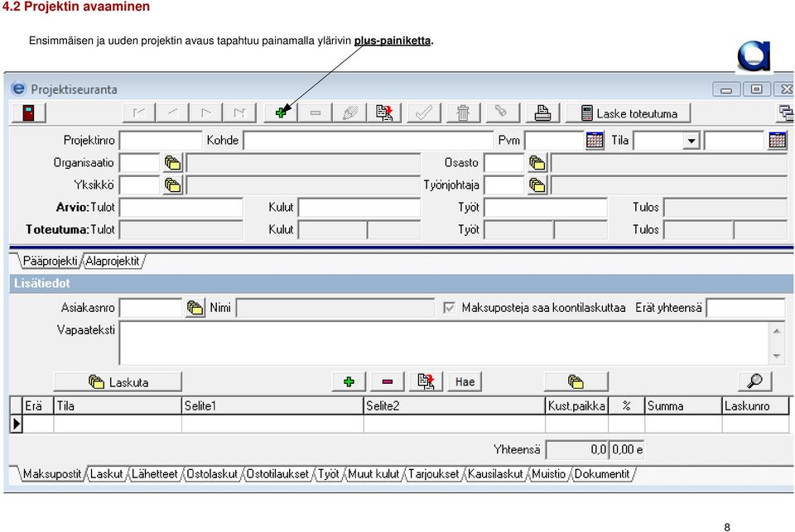Screen dimensions: 795x532
Task: Switch to the Alaprojektit tab
Action: (113, 261)
